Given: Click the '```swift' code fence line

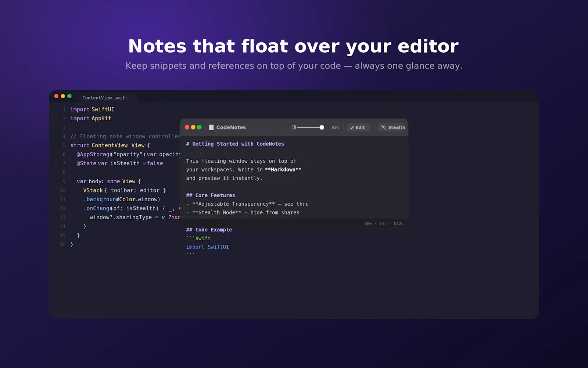Looking at the screenshot, I should pos(198,238).
